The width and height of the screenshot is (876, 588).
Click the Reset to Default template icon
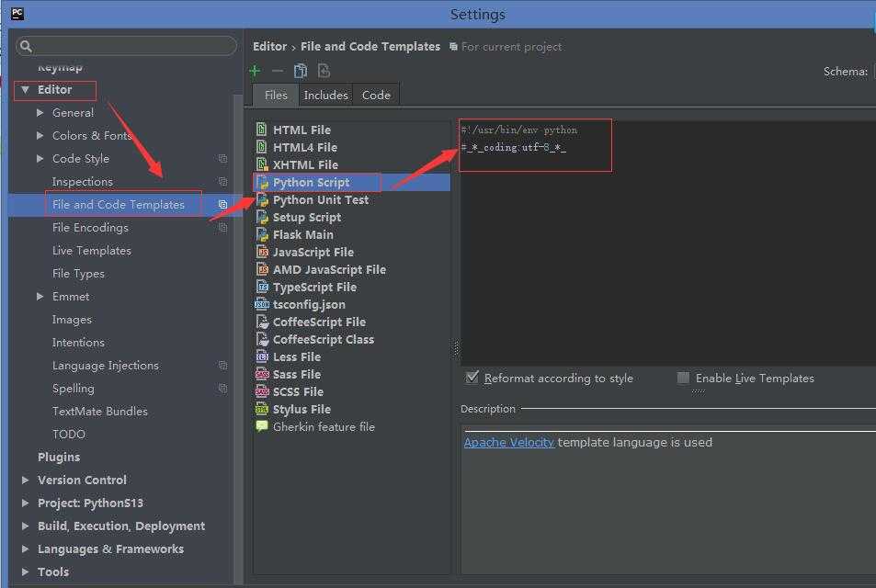pos(324,71)
